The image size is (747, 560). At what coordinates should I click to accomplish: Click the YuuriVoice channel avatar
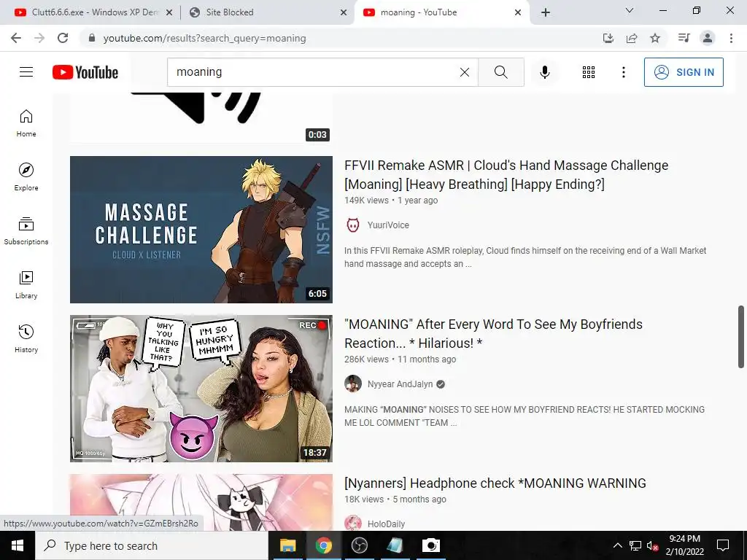coord(353,225)
